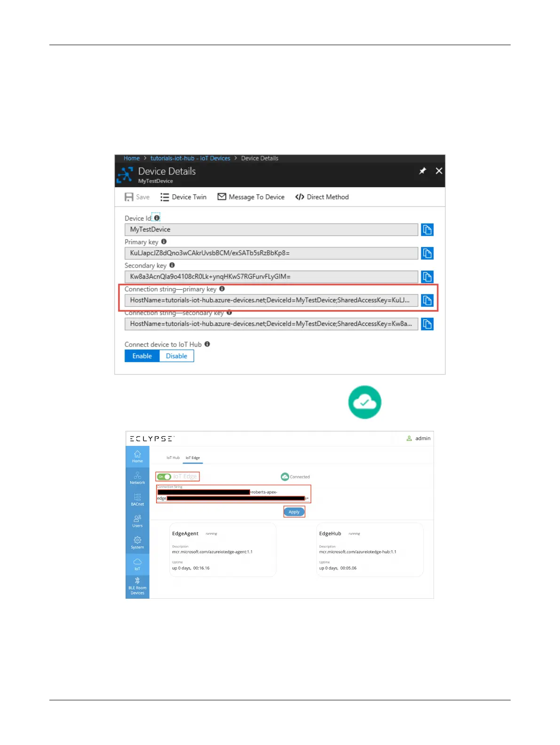Image resolution: width=560 pixels, height=745 pixels.
Task: Copy the primary key connection string
Action: 427,300
